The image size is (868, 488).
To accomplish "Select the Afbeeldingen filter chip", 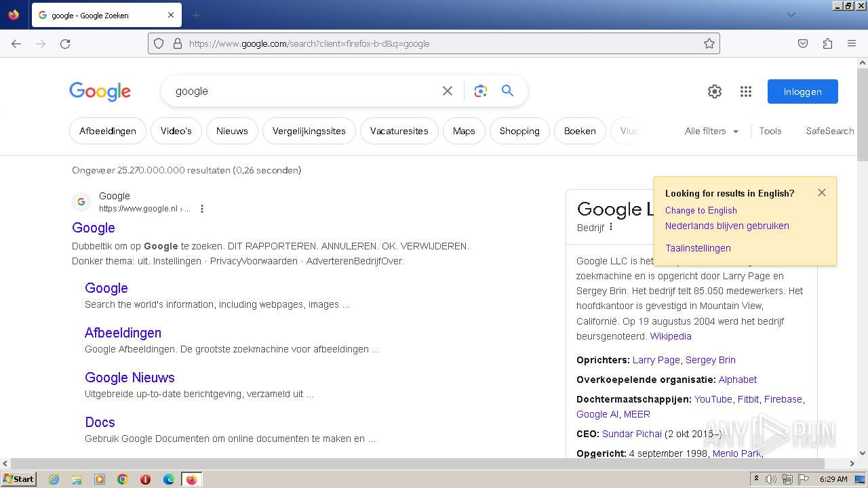I will pos(108,131).
